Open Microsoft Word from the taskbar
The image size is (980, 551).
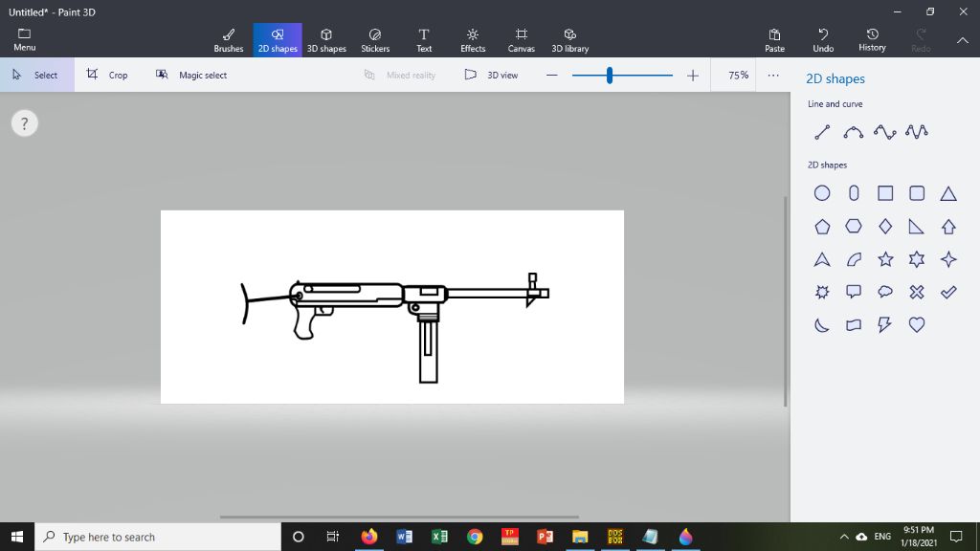[404, 537]
